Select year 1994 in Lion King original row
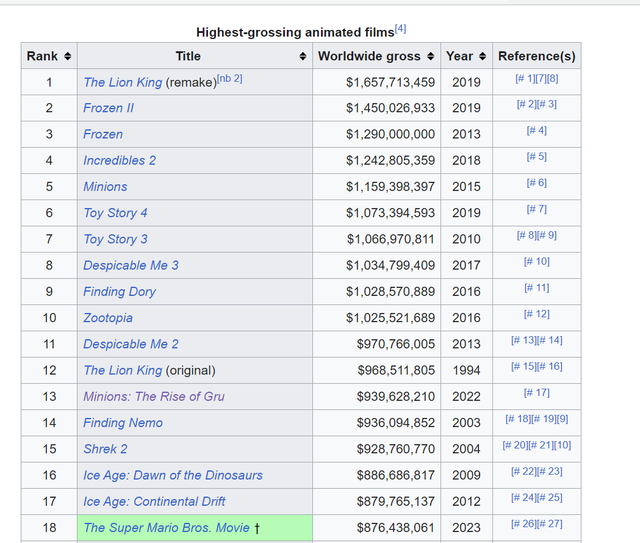Screen dimensions: 640x543 466,370
